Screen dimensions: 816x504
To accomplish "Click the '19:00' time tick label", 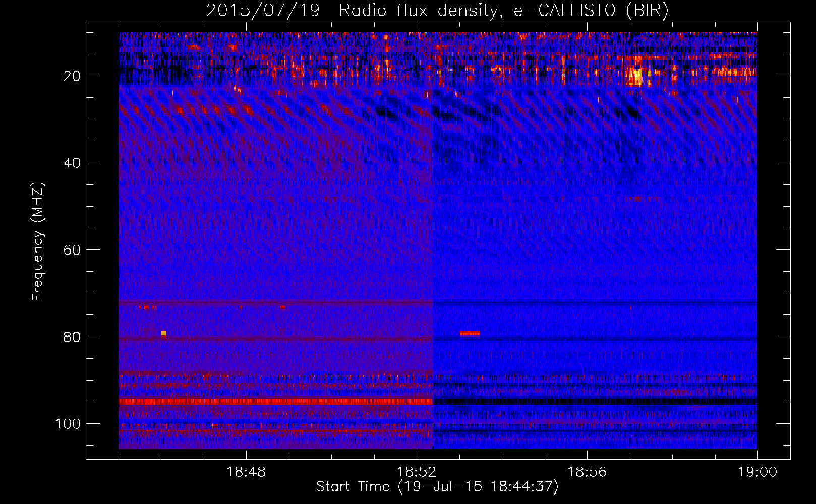I will click(757, 472).
